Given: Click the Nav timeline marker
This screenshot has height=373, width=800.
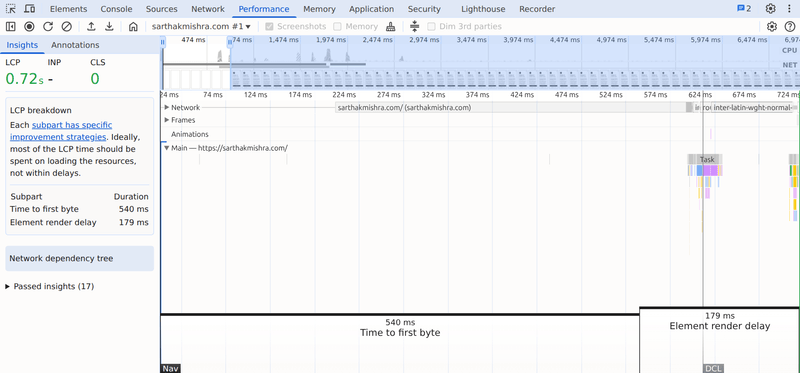Looking at the screenshot, I should coord(170,368).
